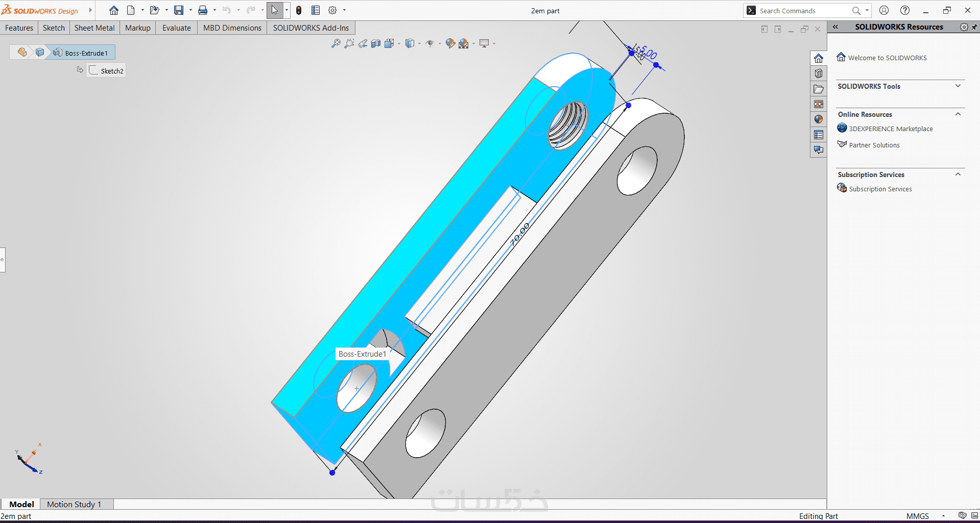This screenshot has height=523, width=980.
Task: Open View Palette tab in task pane
Action: [819, 104]
